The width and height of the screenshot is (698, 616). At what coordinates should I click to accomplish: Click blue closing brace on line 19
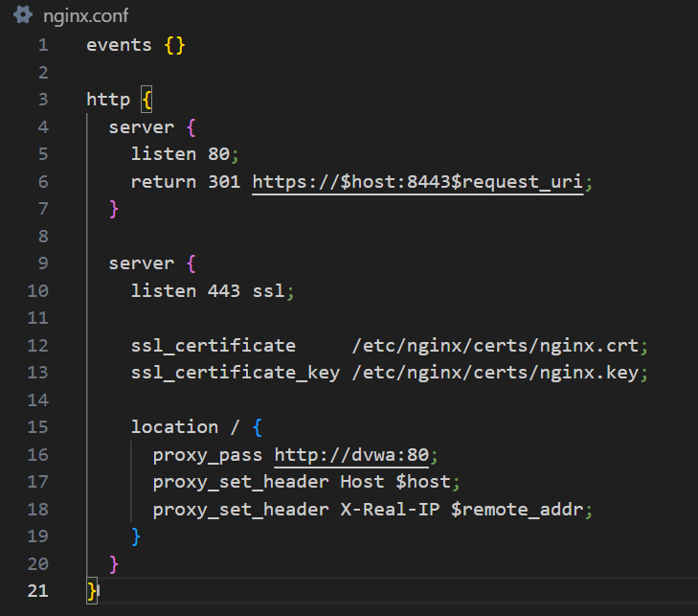tap(136, 536)
